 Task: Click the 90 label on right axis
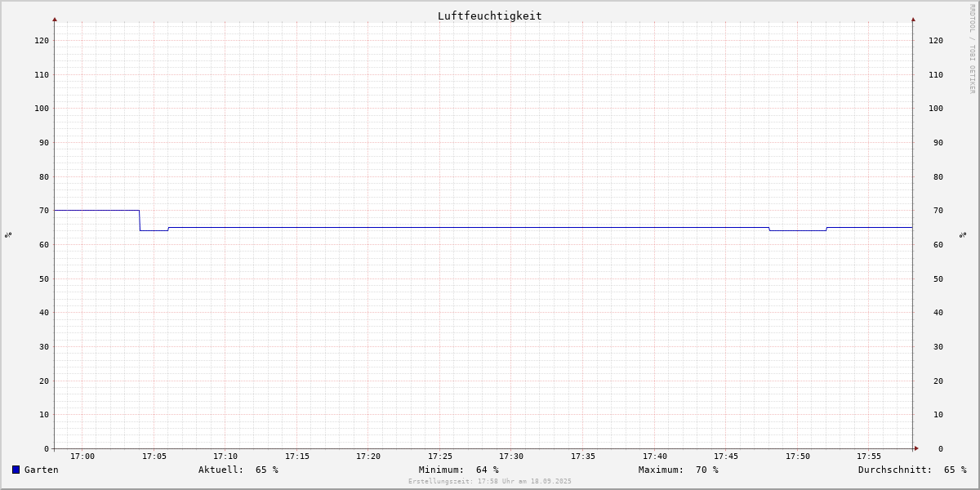tap(938, 143)
